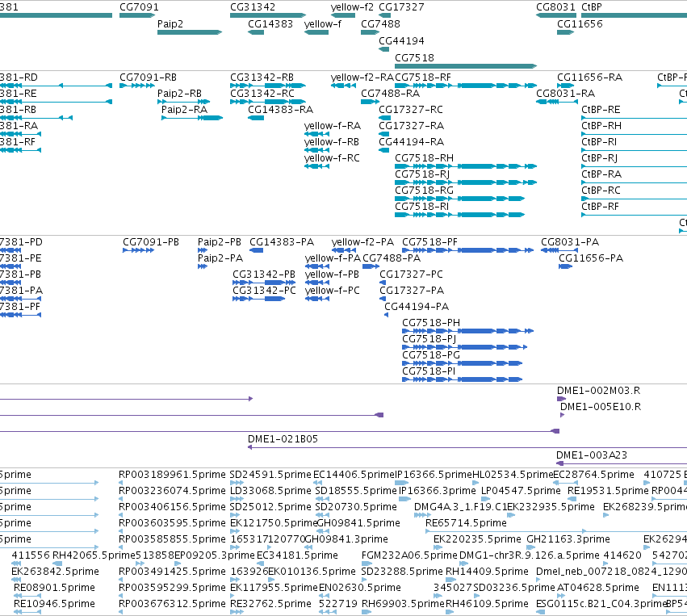
Task: Select protein CG31342-PB
Action: (264, 283)
